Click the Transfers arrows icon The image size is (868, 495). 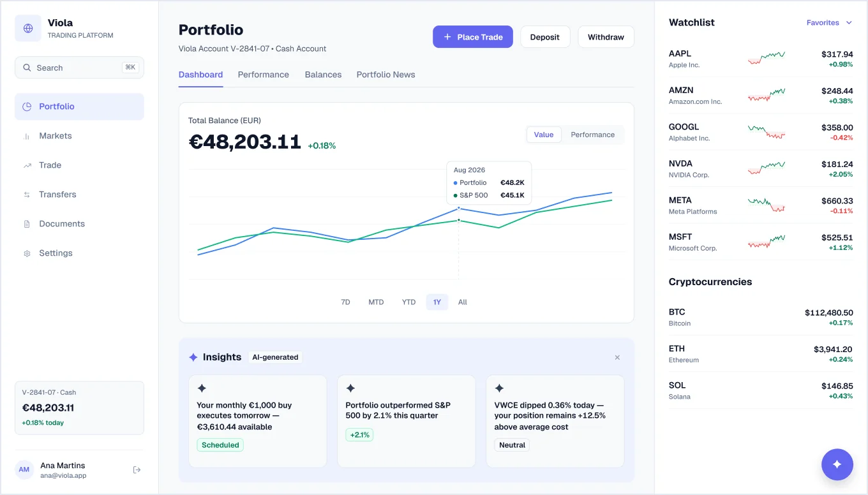tap(27, 195)
